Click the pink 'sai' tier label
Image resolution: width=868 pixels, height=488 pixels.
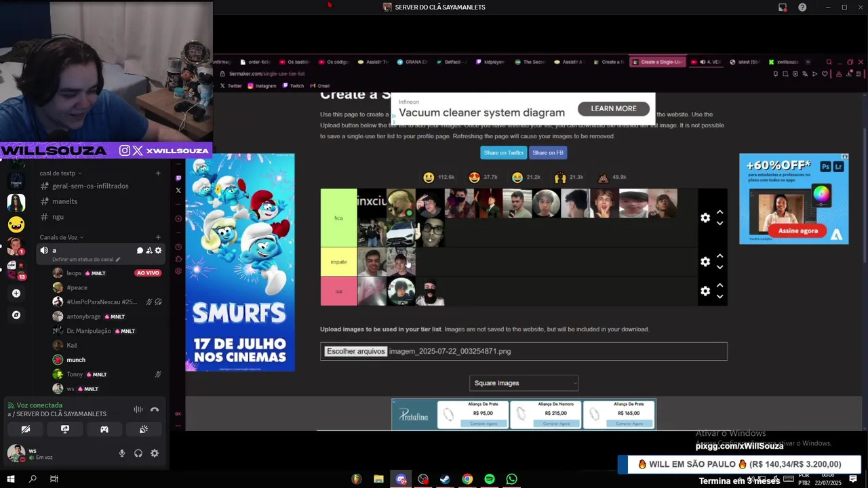[x=338, y=291]
